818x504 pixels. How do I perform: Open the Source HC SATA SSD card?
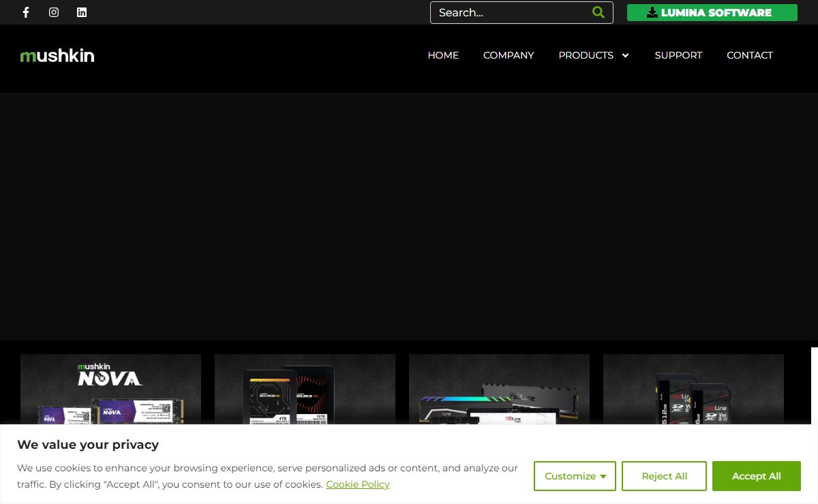click(x=305, y=390)
